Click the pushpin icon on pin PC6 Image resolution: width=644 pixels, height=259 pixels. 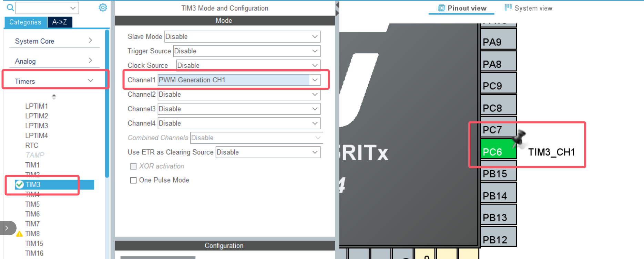click(518, 138)
